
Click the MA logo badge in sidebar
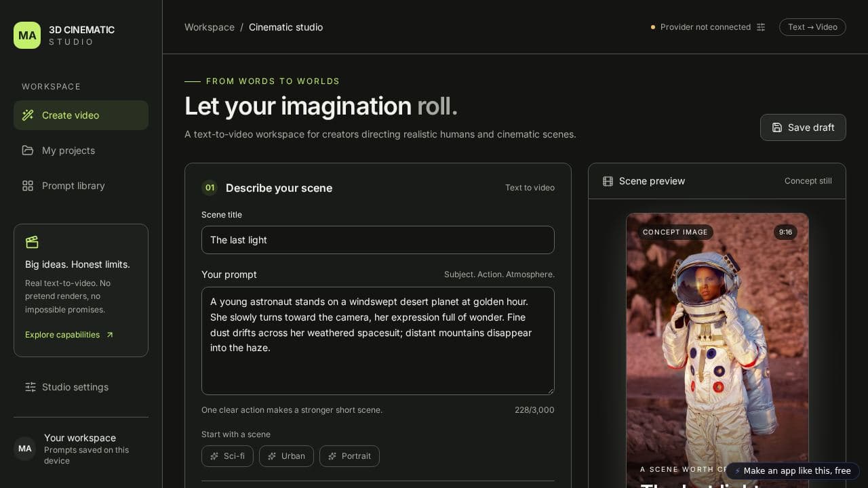pos(27,35)
